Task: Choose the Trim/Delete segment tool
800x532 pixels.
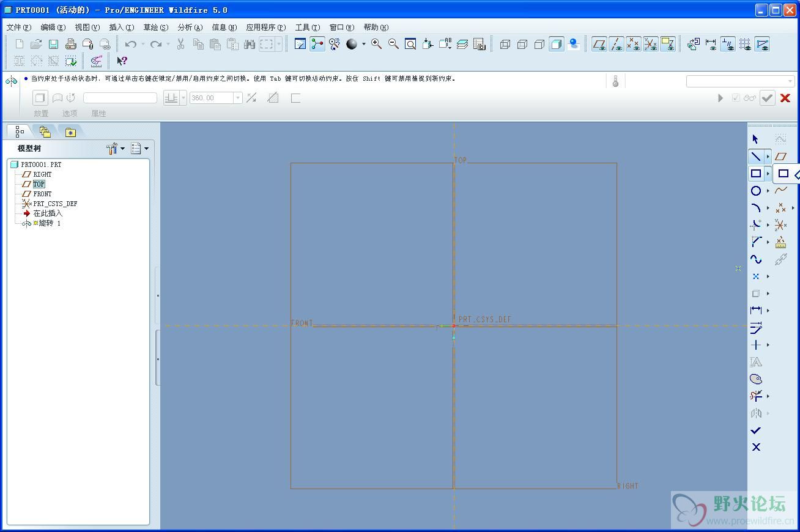Action: coord(756,396)
